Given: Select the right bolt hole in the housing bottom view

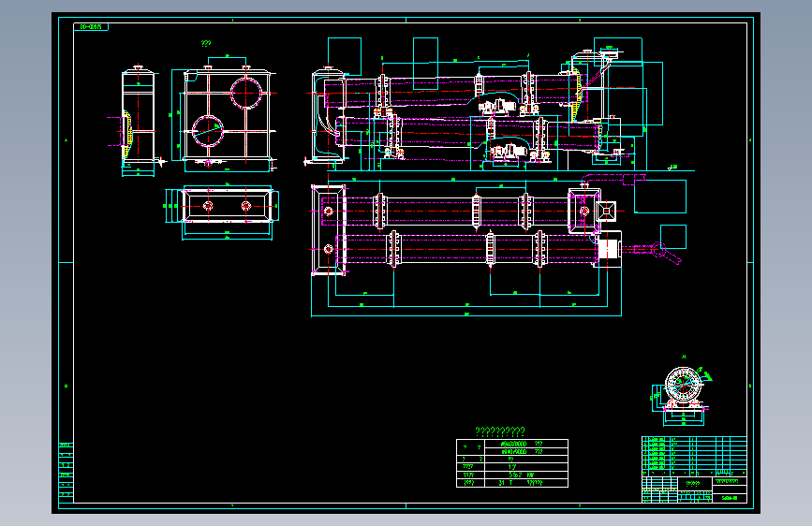Looking at the screenshot, I should coord(246,206).
